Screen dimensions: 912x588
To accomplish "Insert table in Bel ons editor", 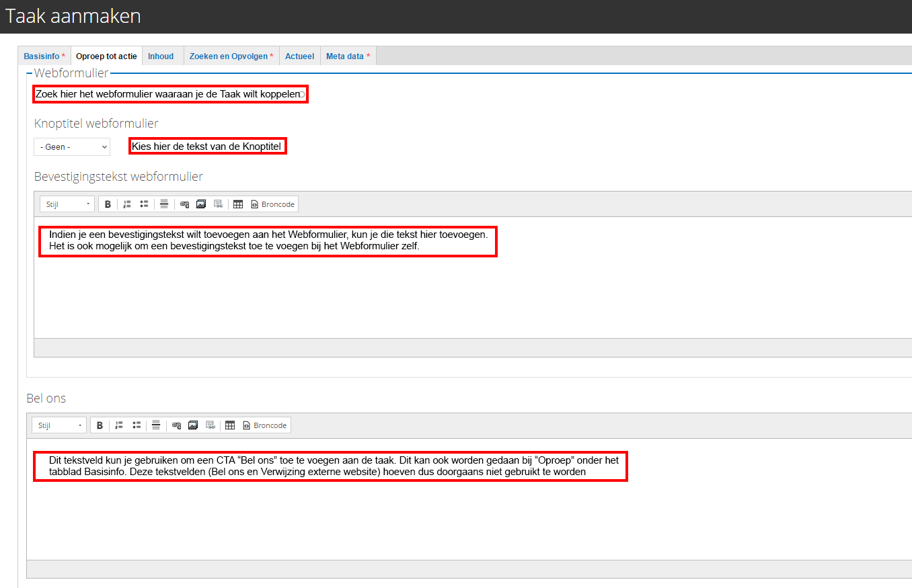I will click(x=230, y=425).
